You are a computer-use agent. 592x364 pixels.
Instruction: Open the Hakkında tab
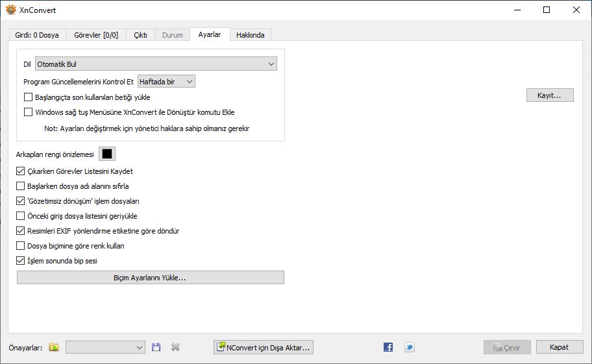251,34
